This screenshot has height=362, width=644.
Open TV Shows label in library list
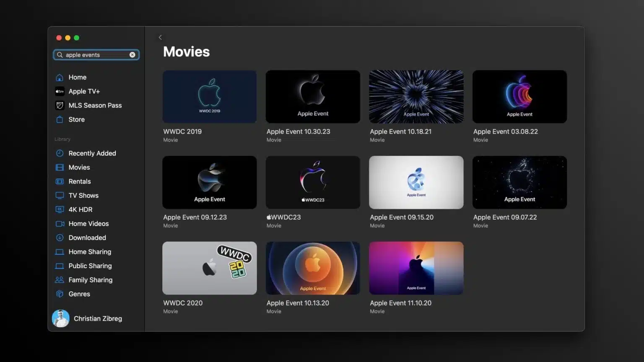click(x=83, y=196)
